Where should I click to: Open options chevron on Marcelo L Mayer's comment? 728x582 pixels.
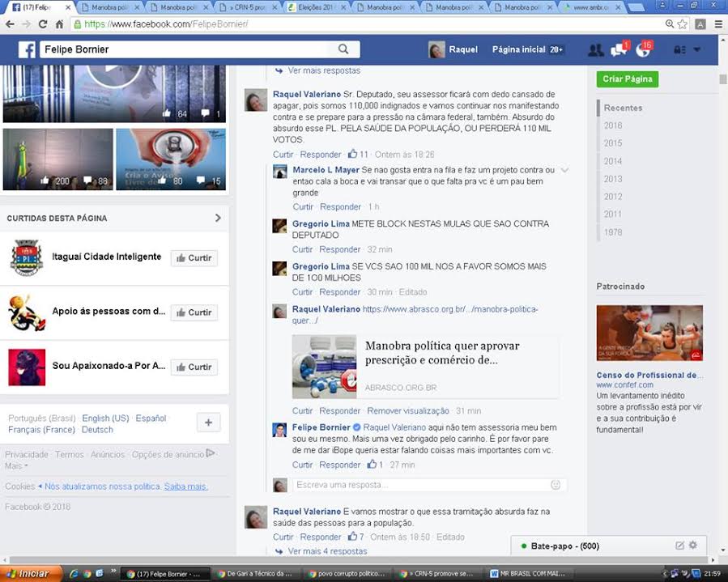(564, 170)
